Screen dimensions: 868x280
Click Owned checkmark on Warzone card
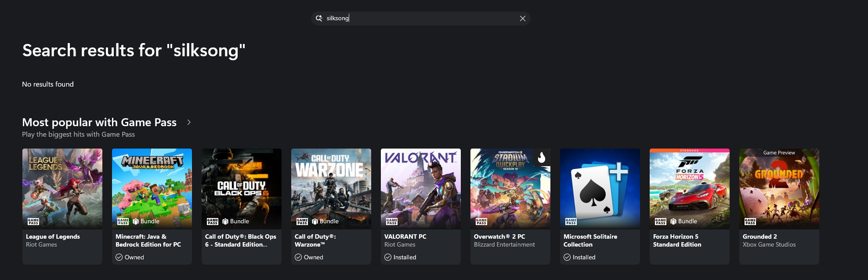point(298,257)
